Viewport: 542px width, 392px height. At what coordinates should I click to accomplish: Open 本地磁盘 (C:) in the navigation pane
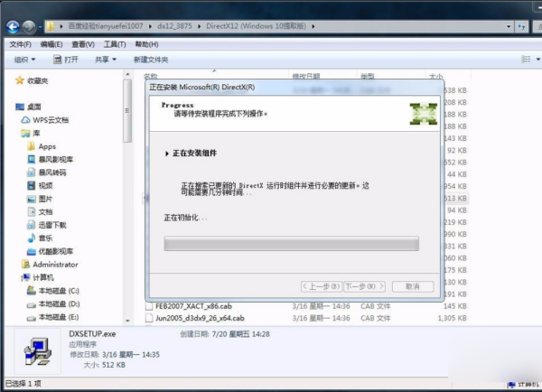click(59, 291)
